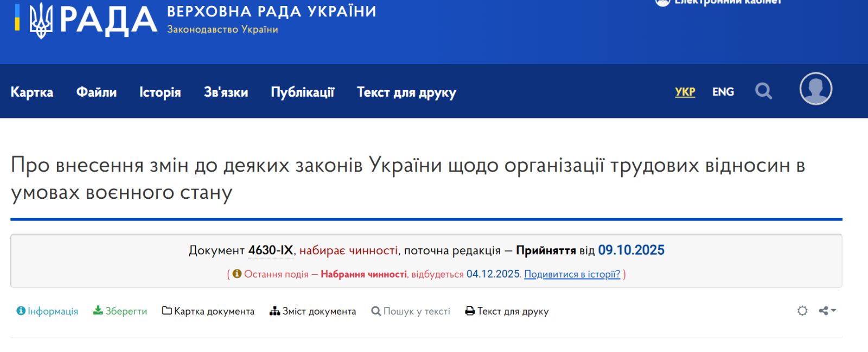This screenshot has height=352, width=868.
Task: Open Зв'язки in the navigation bar
Action: click(x=226, y=92)
